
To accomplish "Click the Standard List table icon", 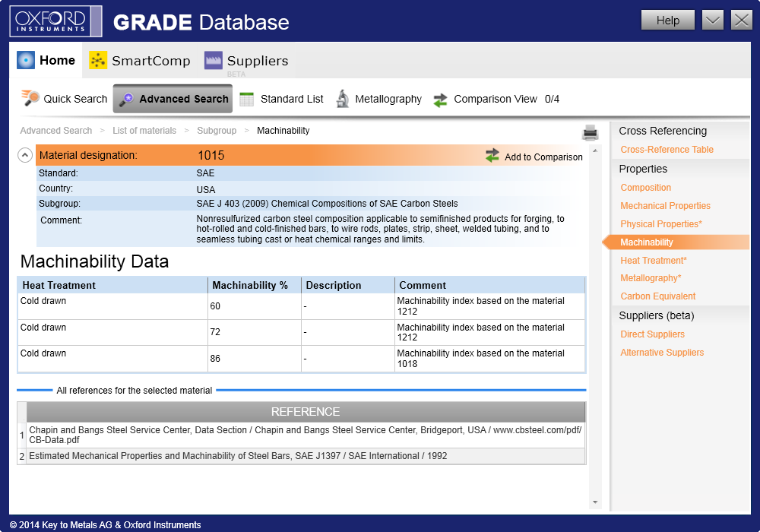I will pyautogui.click(x=247, y=99).
